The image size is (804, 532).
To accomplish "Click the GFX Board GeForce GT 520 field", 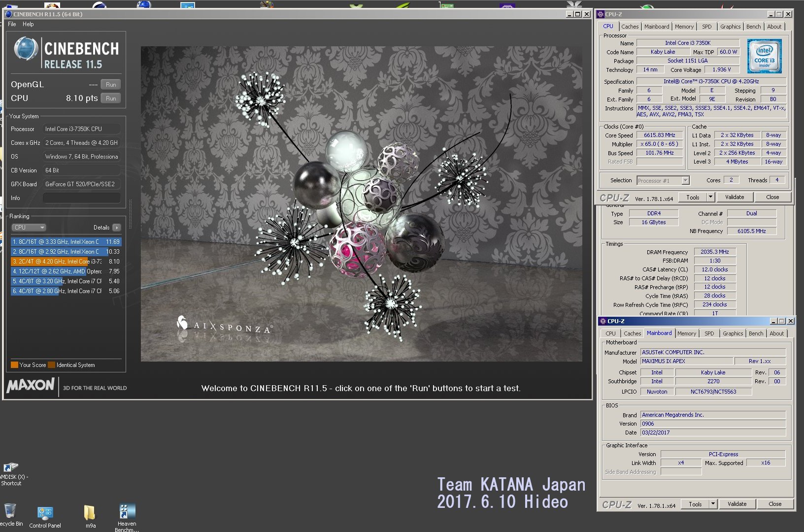I will click(x=82, y=184).
